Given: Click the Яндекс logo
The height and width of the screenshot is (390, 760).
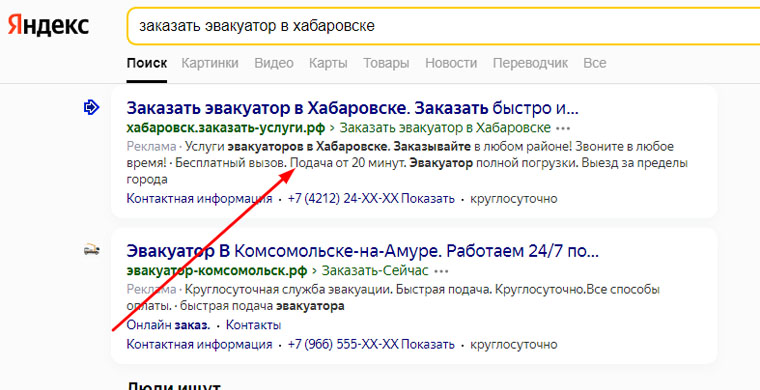Looking at the screenshot, I should point(48,26).
